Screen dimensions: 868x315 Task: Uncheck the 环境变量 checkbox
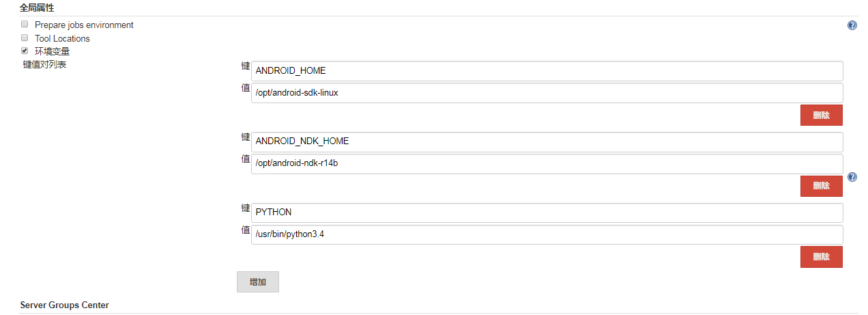pyautogui.click(x=25, y=51)
